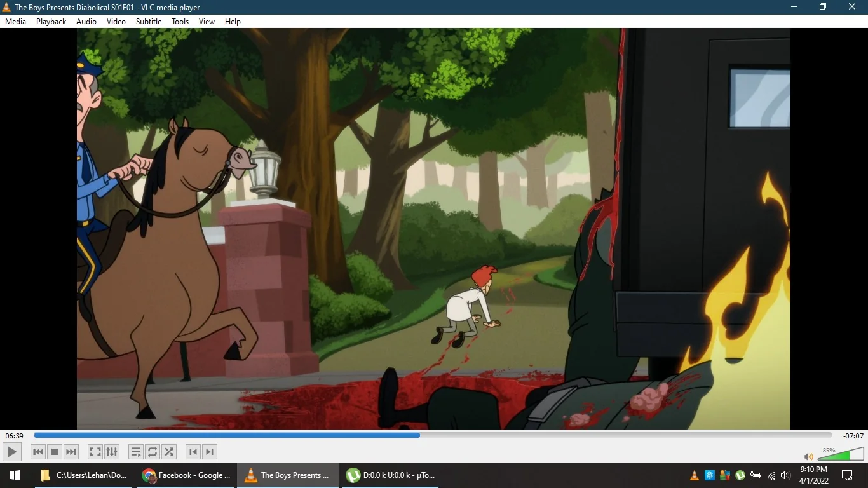Click The Boys Presents VLC taskbar button
This screenshot has width=868, height=488.
pyautogui.click(x=288, y=475)
